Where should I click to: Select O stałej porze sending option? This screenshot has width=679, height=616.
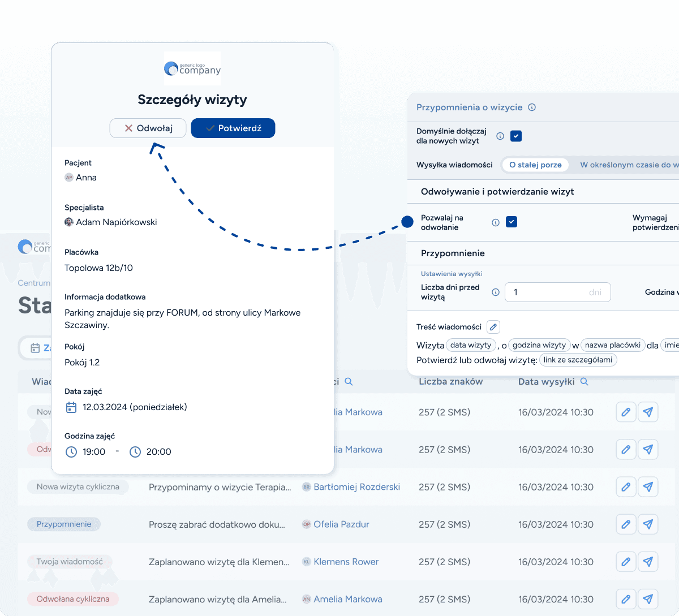tap(535, 165)
